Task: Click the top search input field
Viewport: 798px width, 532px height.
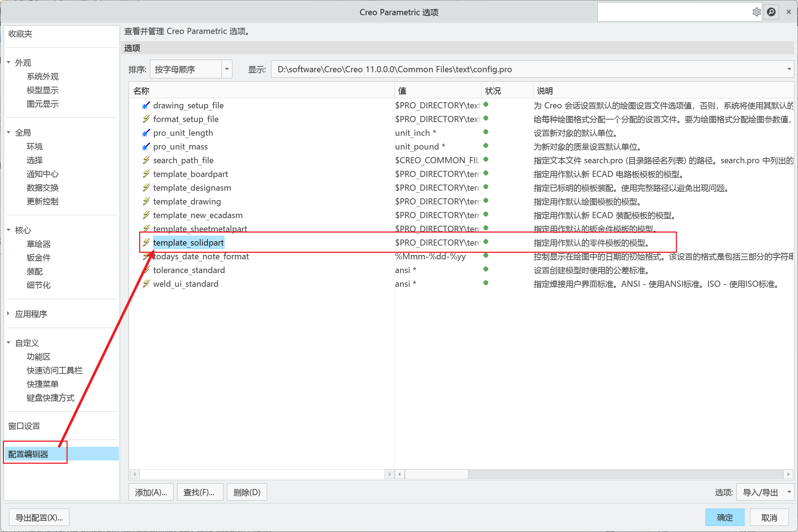Action: coord(674,12)
